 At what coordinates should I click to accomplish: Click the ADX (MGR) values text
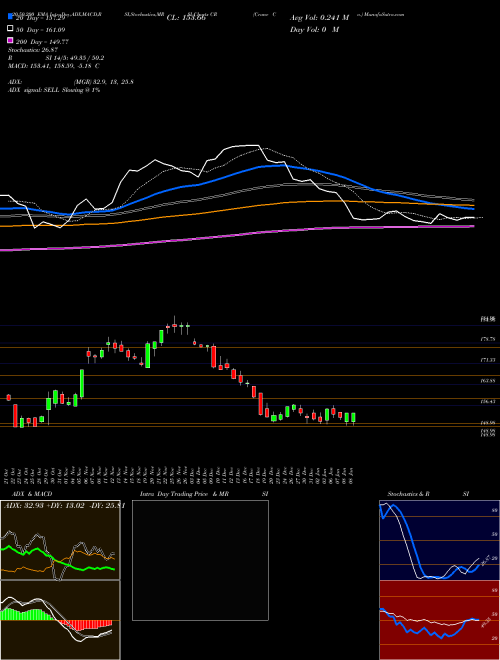[71, 82]
